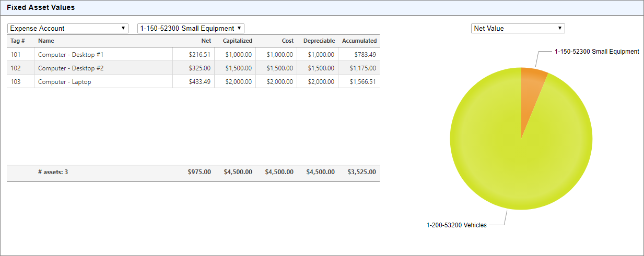The width and height of the screenshot is (644, 256).
Task: Sort by the Accumulated column header
Action: coord(359,41)
